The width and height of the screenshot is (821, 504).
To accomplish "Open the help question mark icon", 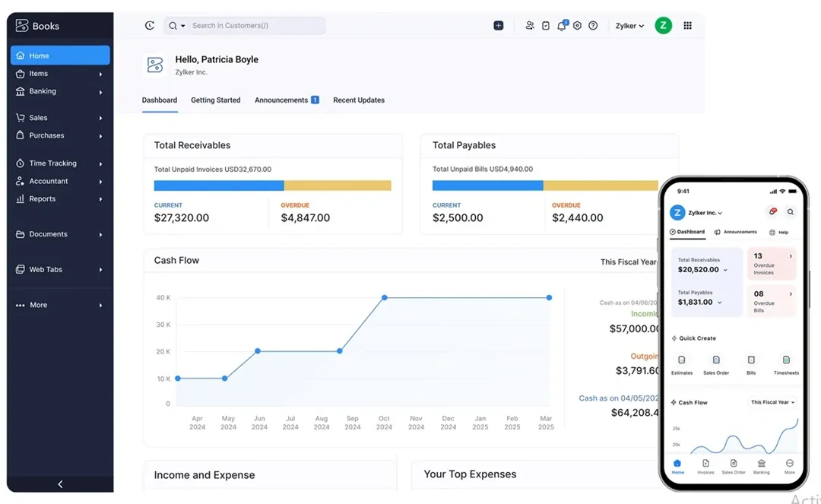I will (x=593, y=26).
